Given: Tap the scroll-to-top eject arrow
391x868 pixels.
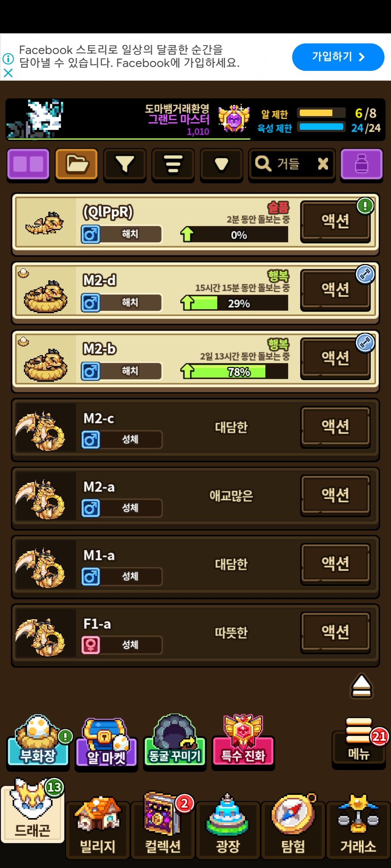Looking at the screenshot, I should point(361,686).
